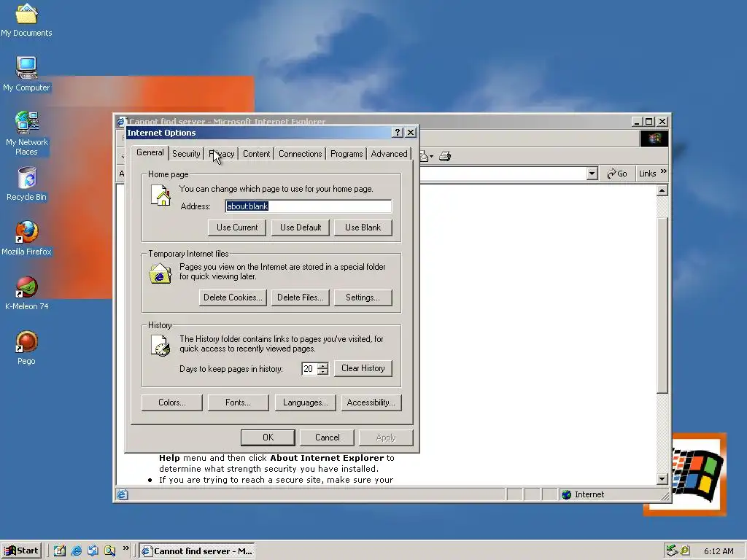Click Delete Files button
Image resolution: width=747 pixels, height=560 pixels.
[x=300, y=297]
